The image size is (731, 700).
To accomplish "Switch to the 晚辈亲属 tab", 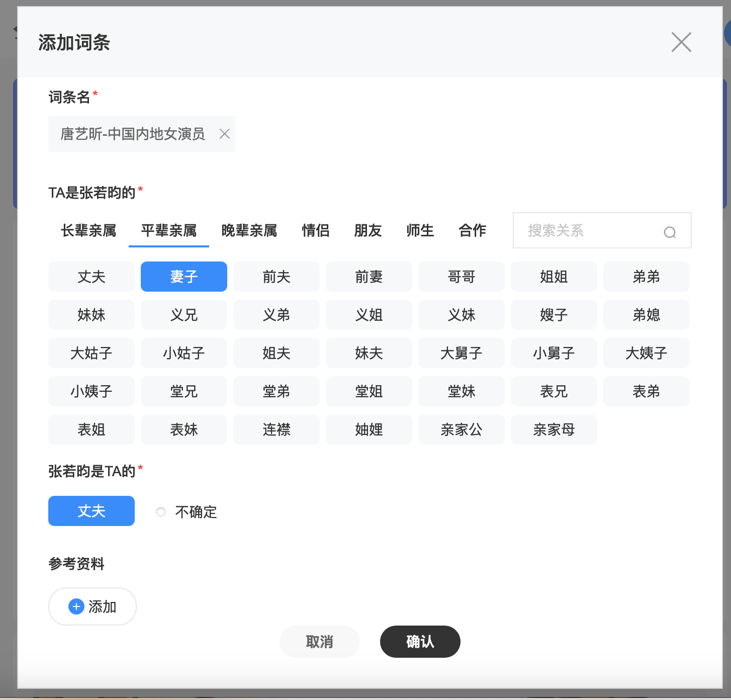I will pos(249,230).
